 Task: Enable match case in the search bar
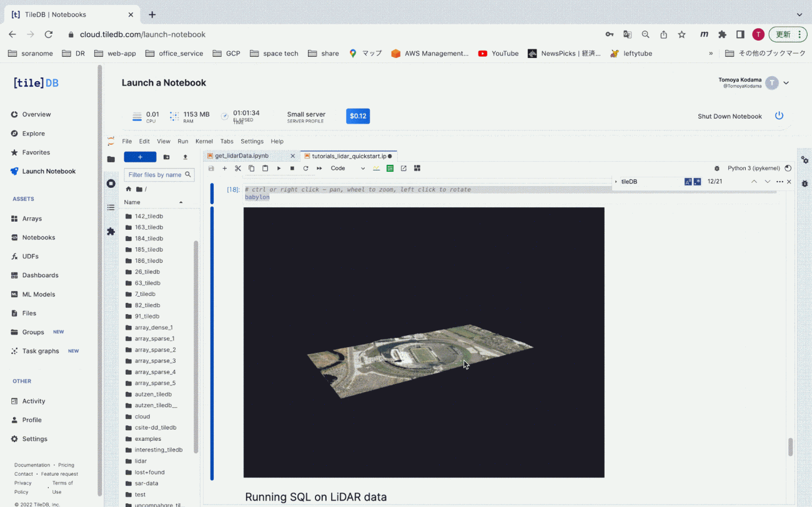coord(688,181)
